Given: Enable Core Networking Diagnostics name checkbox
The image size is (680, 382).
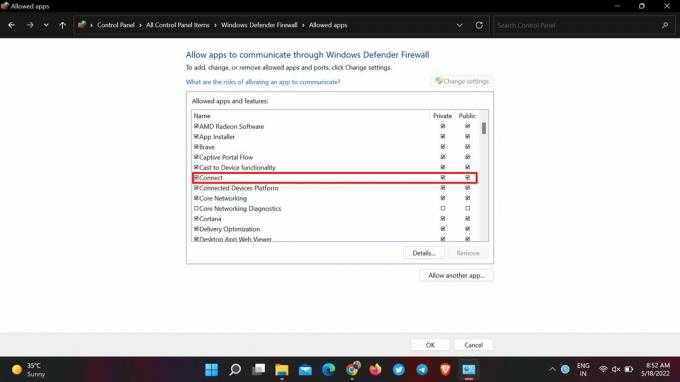Looking at the screenshot, I should point(196,209).
